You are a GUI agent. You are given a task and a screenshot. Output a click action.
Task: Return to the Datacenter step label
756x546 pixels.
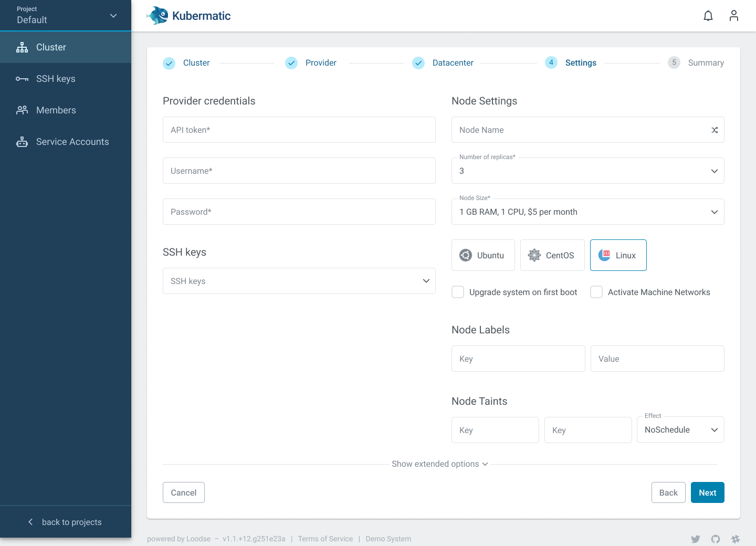tap(453, 63)
